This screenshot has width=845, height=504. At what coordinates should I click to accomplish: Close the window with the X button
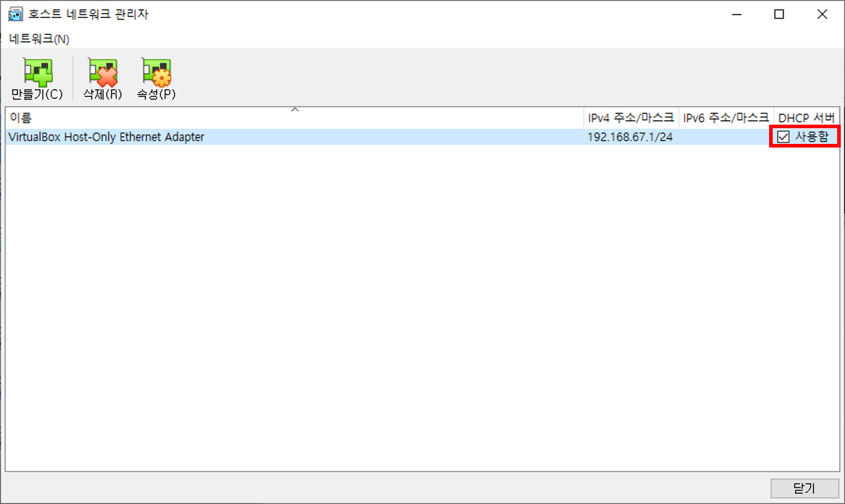(822, 14)
